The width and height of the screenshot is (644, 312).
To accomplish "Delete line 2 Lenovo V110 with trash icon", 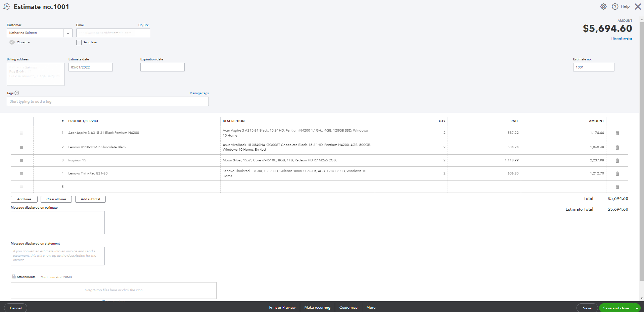I will click(617, 148).
